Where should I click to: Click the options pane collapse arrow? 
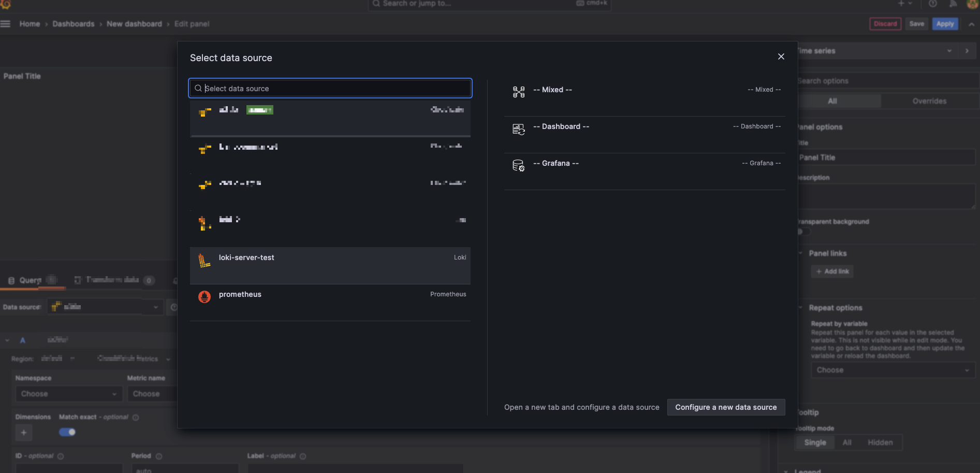point(967,51)
